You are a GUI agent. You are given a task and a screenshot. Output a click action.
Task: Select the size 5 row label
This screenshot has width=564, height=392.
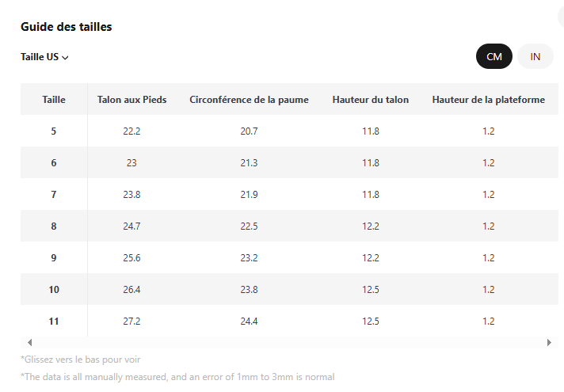pos(54,131)
